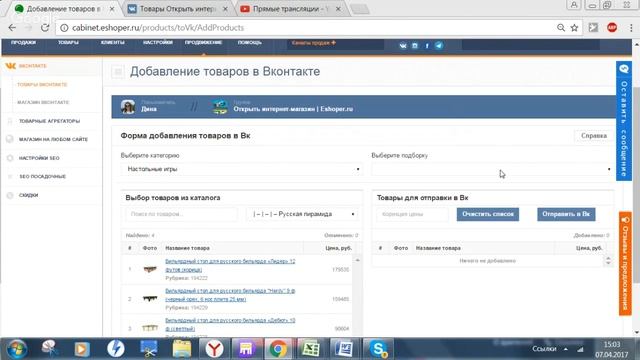Open СКИДКИ in sidebar
This screenshot has height=360, width=640.
point(29,195)
